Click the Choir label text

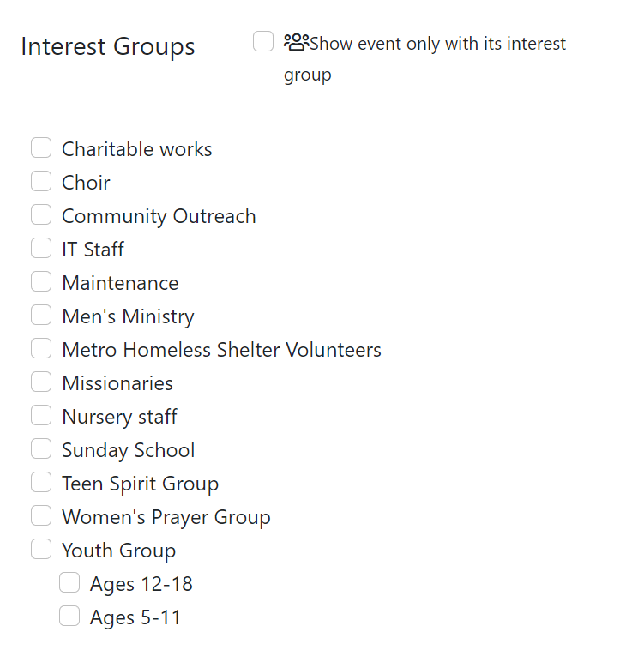point(87,183)
